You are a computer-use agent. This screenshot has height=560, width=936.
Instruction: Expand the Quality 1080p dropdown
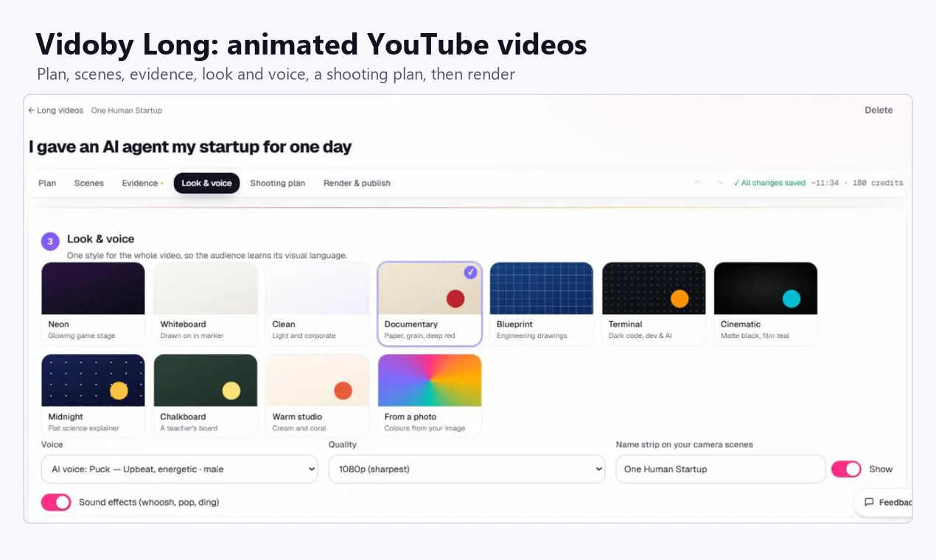(x=467, y=469)
